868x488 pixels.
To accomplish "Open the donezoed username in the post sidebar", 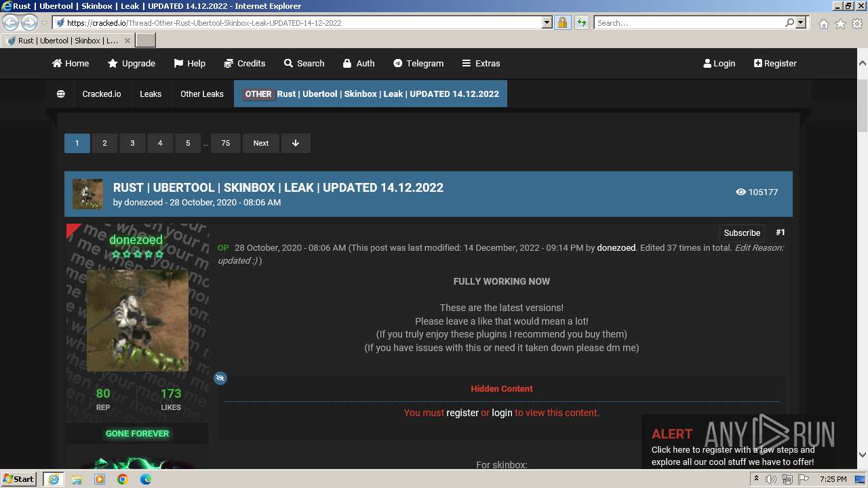I will (x=136, y=240).
